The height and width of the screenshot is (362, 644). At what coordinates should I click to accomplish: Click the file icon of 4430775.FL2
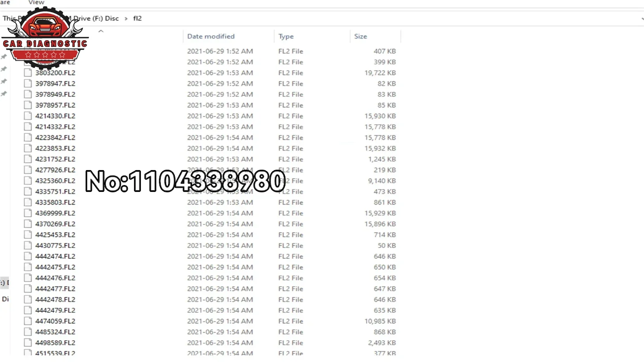(x=28, y=246)
